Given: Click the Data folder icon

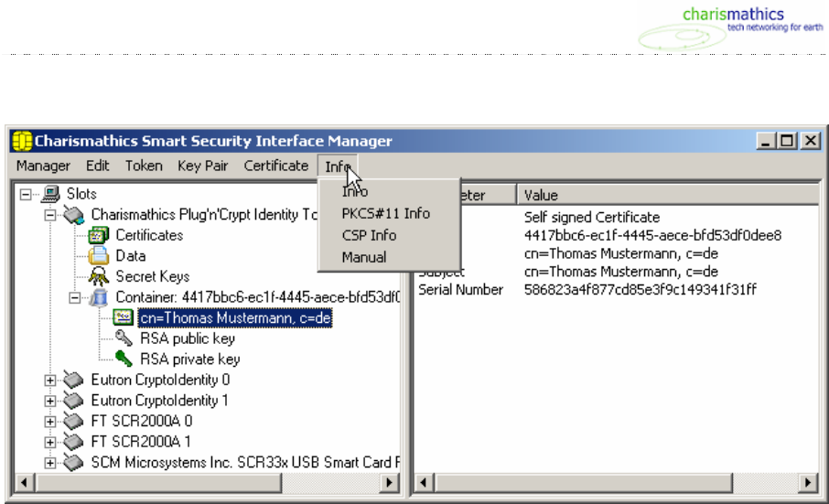Looking at the screenshot, I should pos(98,256).
